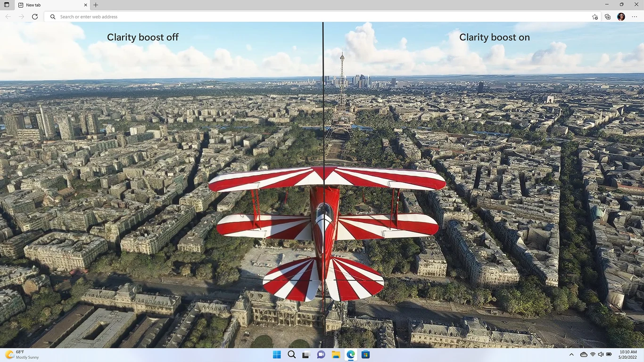This screenshot has width=644, height=362.
Task: Check battery level in the system tray
Action: pos(609,354)
